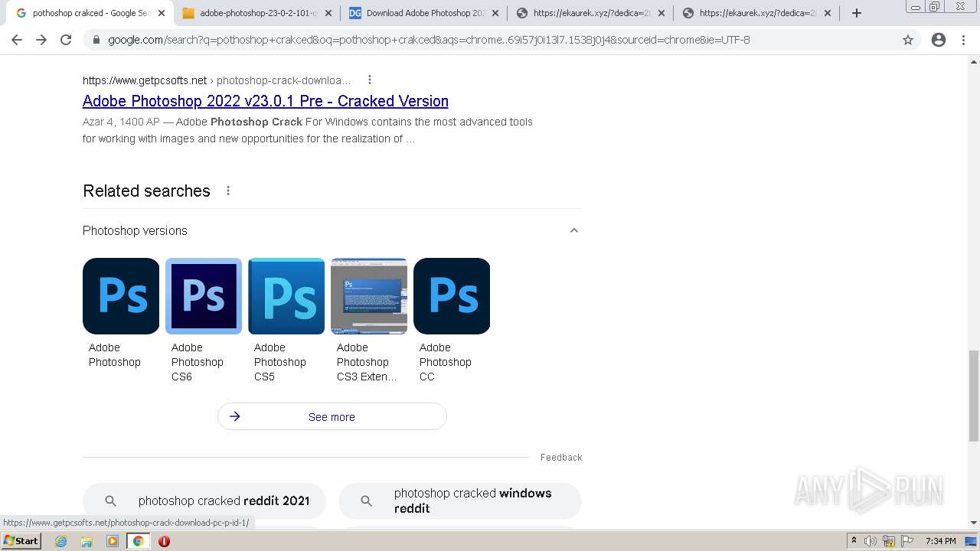Close the Download Adobe Photoshop tab

point(495,13)
